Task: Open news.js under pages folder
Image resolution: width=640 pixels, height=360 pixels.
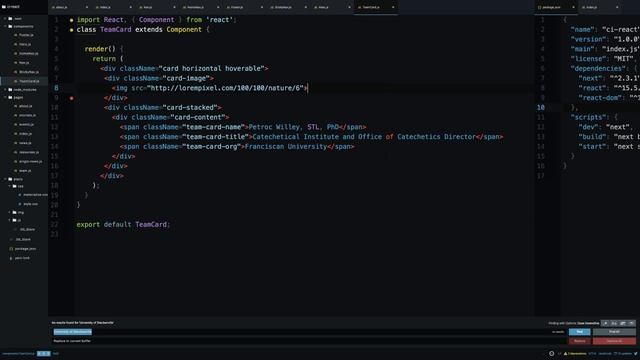Action: tap(25, 143)
